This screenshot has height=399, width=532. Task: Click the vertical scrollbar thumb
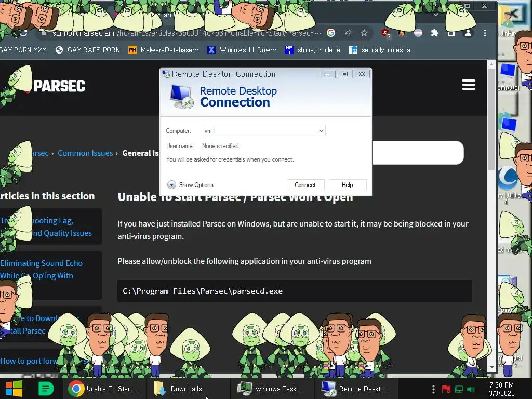click(491, 119)
